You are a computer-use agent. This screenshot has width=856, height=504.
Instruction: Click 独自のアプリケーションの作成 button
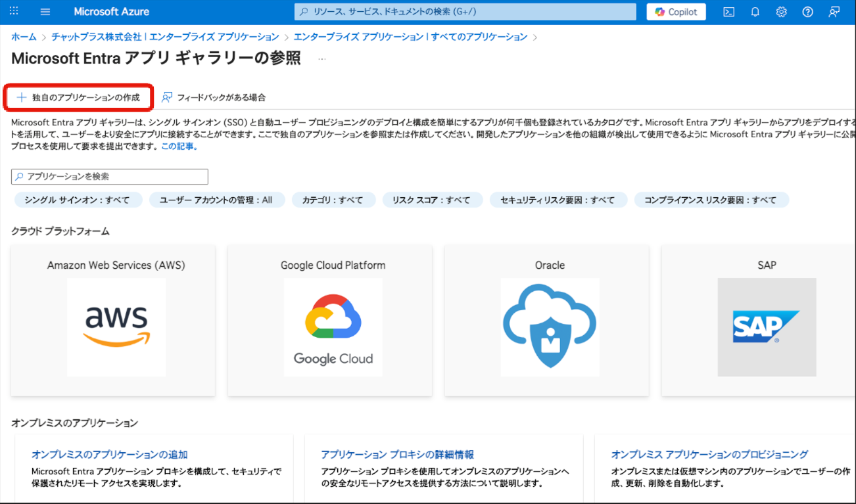(79, 97)
